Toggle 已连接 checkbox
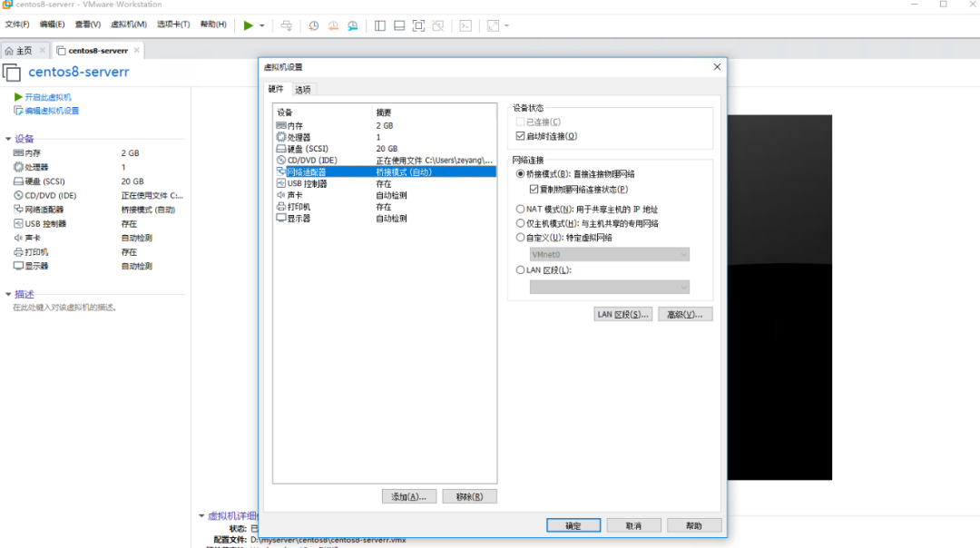The image size is (980, 548). click(x=520, y=122)
